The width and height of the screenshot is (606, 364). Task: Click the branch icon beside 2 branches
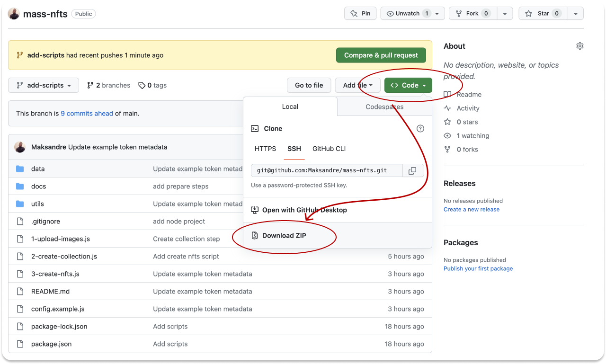click(90, 85)
